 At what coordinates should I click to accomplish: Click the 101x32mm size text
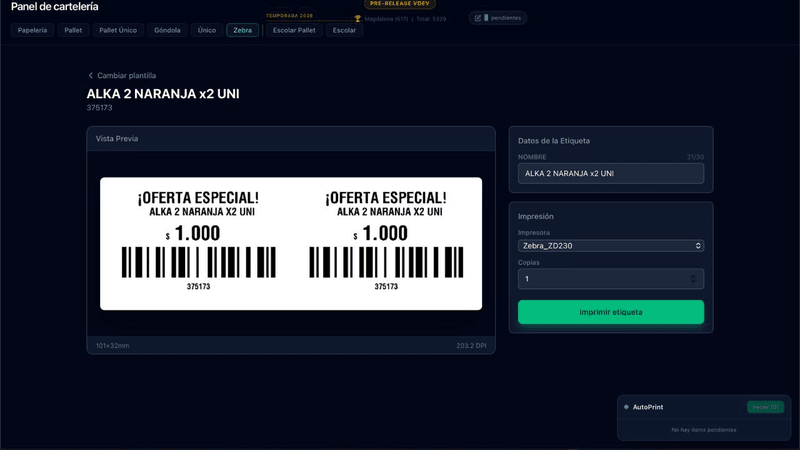click(112, 345)
